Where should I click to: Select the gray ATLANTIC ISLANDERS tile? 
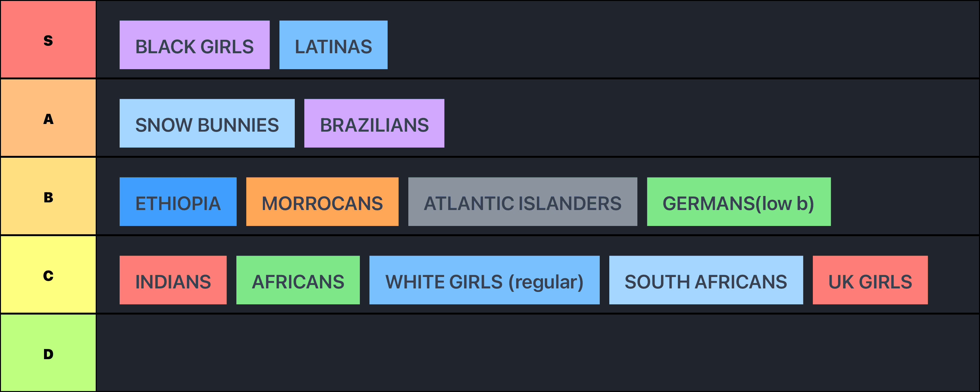coord(522,201)
